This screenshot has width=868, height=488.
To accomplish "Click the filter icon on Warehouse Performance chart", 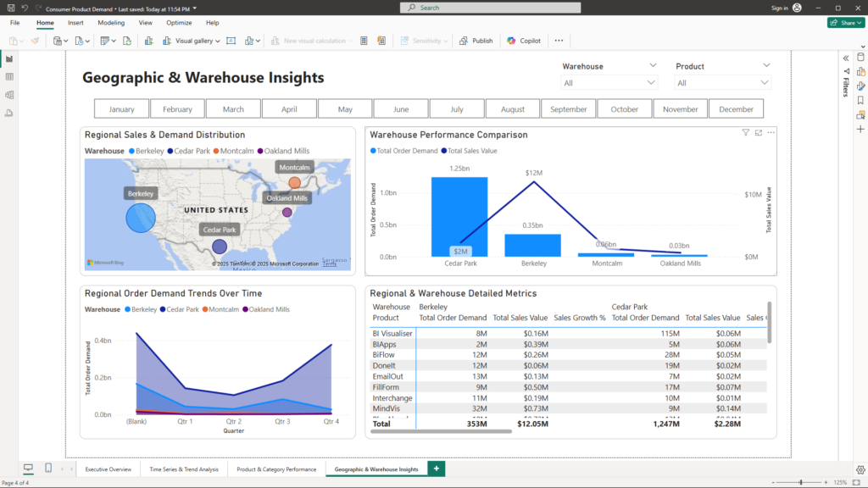I will [x=746, y=133].
